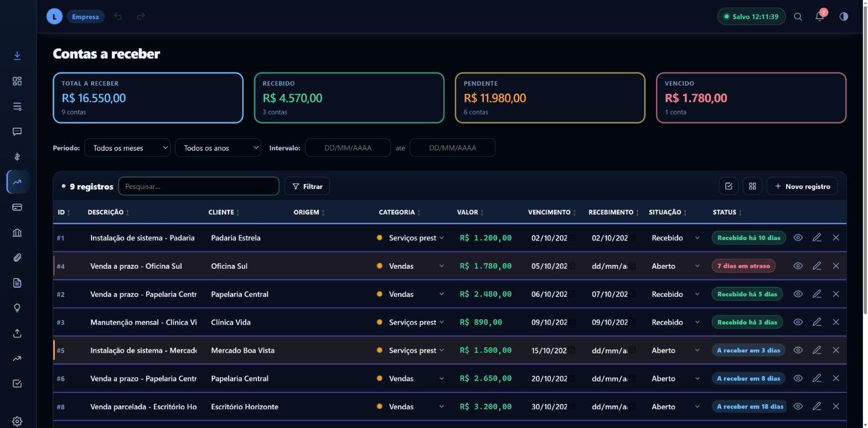Screen dimensions: 868x428
Task: Delete the Oficina Sul record
Action: click(x=836, y=266)
